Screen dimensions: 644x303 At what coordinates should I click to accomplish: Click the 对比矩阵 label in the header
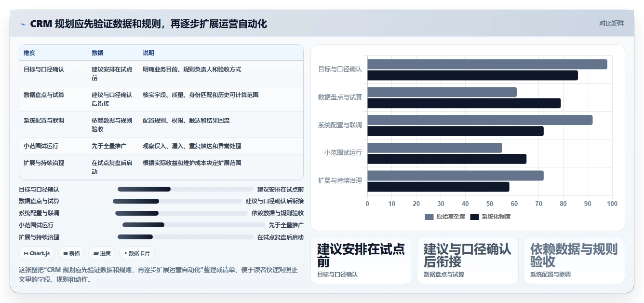[x=611, y=23]
